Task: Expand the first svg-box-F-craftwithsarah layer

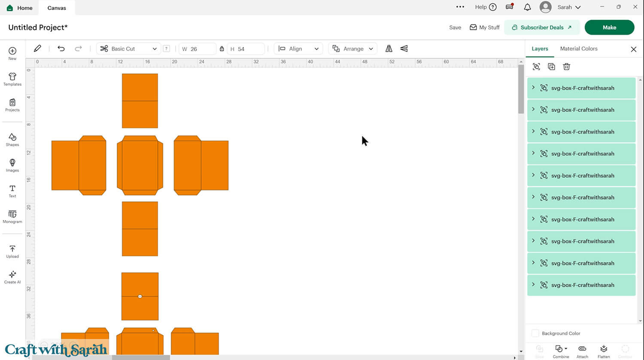Action: [533, 88]
